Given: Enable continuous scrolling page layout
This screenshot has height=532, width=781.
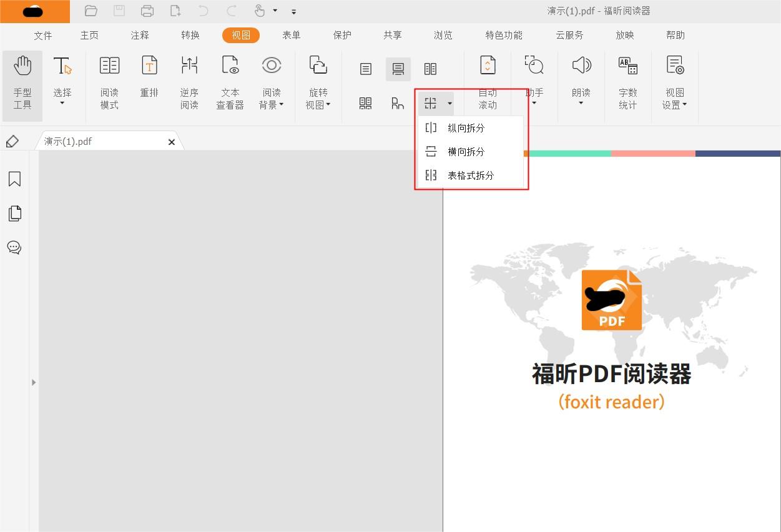Looking at the screenshot, I should [398, 69].
